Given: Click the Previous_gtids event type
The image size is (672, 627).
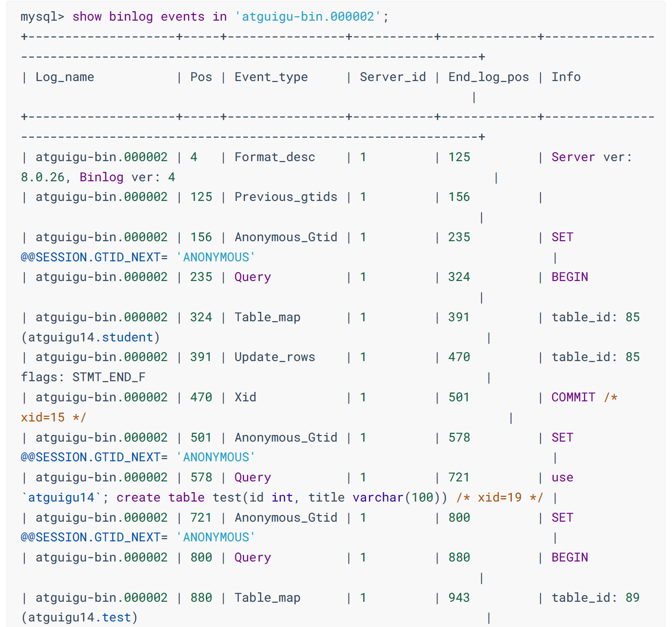Looking at the screenshot, I should tap(286, 197).
